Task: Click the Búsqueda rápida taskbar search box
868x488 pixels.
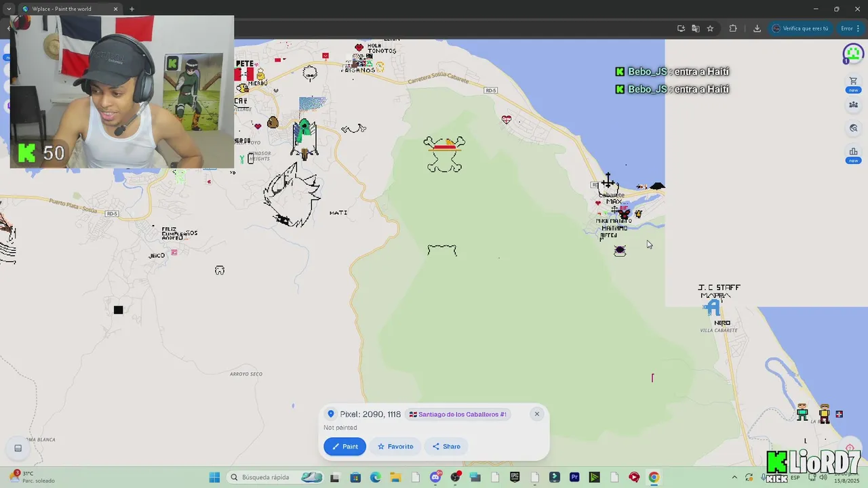Action: [275, 477]
